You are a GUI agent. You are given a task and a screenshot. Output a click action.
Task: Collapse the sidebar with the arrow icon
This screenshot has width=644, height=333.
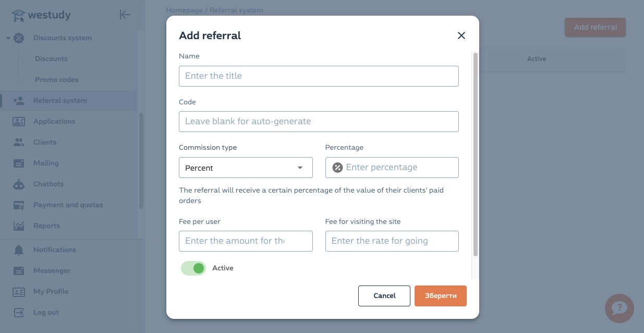coord(125,15)
